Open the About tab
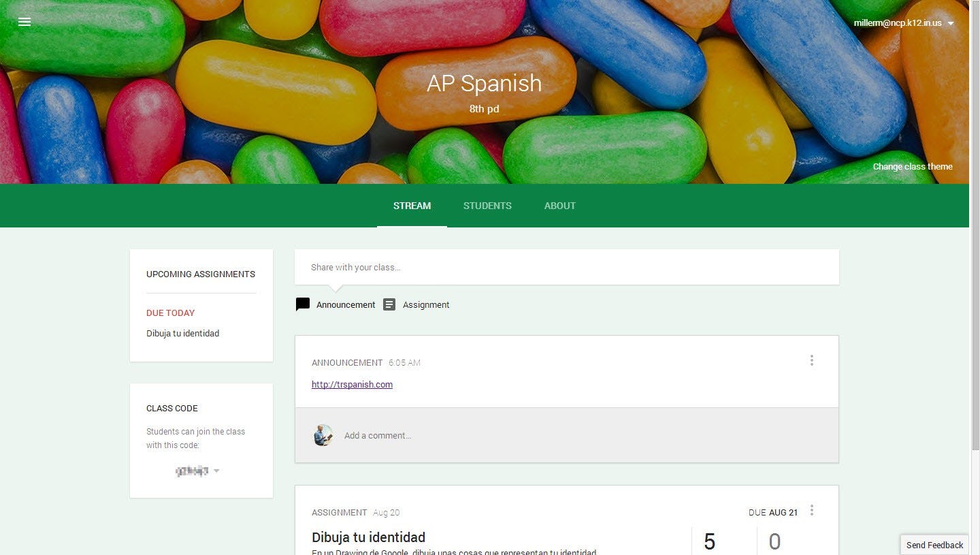The height and width of the screenshot is (555, 980). click(560, 206)
